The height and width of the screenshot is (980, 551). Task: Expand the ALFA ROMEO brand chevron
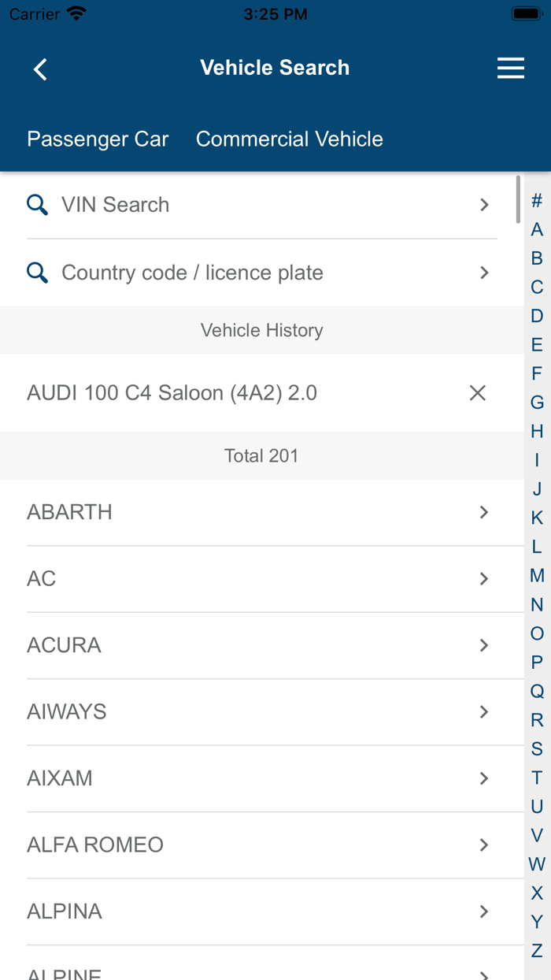click(x=484, y=845)
